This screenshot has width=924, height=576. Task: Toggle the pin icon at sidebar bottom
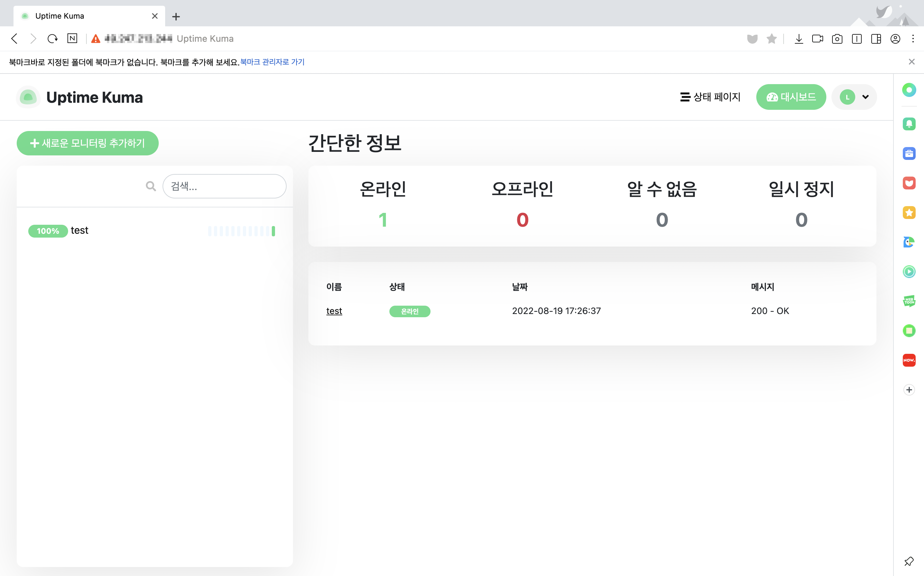point(909,561)
